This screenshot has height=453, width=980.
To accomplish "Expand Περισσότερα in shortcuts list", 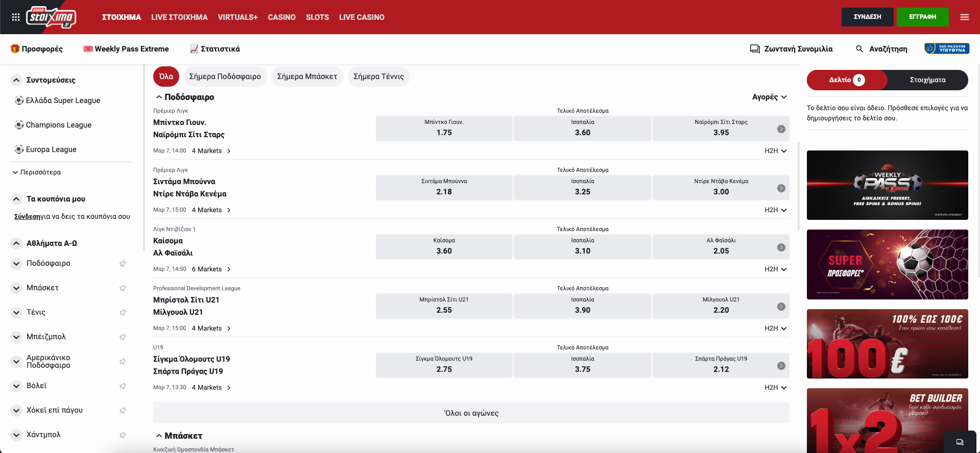I will tap(37, 172).
